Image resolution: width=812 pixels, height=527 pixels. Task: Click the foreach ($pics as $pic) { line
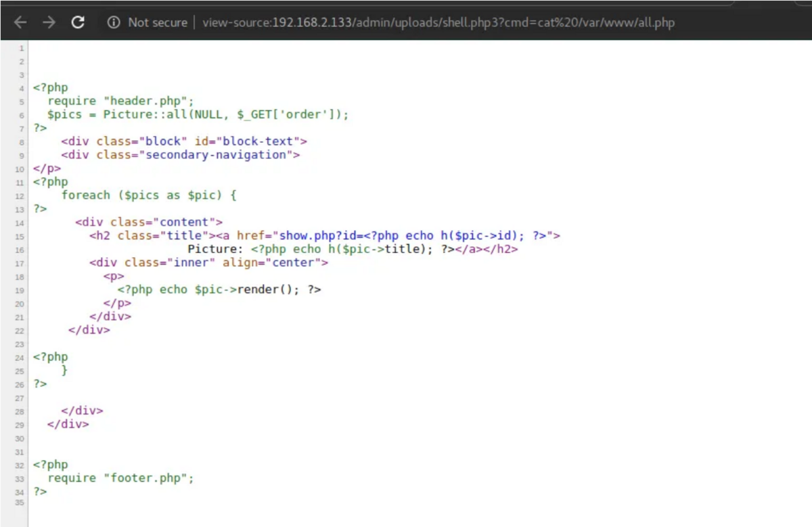point(150,196)
